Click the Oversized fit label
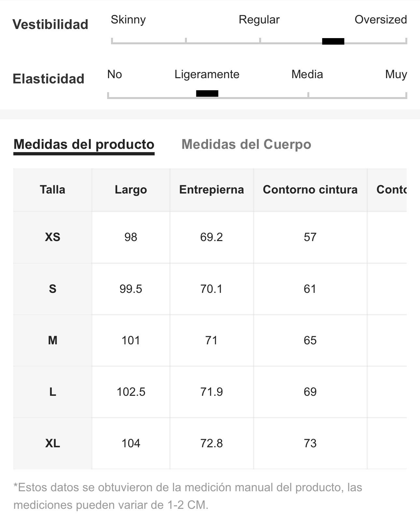This screenshot has height=516, width=420. click(381, 20)
